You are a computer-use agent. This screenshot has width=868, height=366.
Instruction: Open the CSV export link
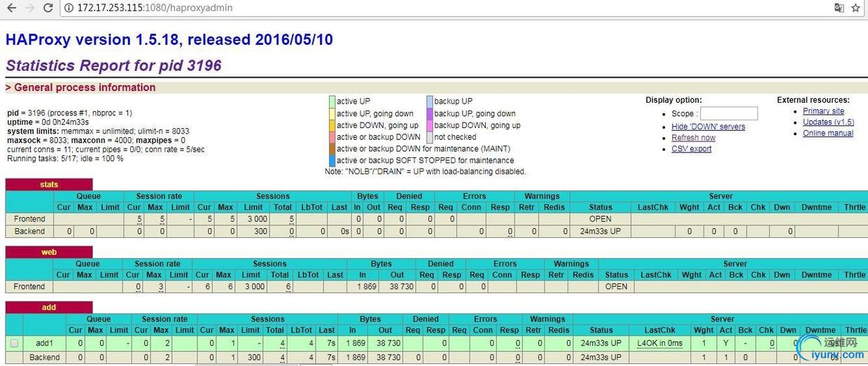692,149
